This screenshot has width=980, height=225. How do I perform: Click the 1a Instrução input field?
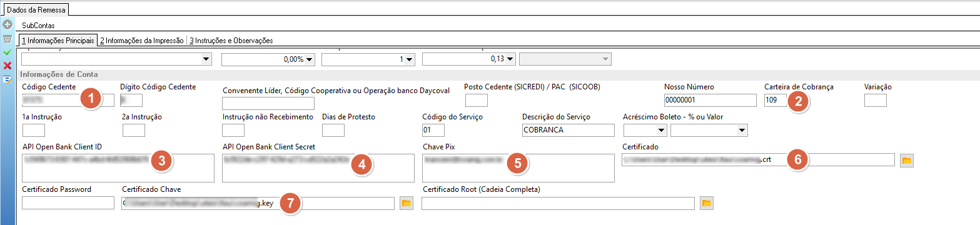(x=33, y=130)
